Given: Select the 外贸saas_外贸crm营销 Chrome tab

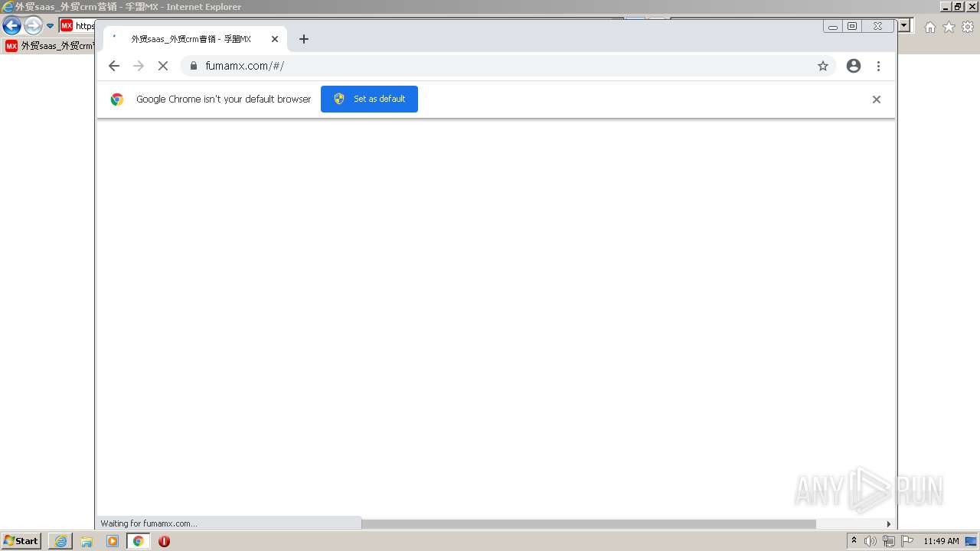Looking at the screenshot, I should (194, 39).
